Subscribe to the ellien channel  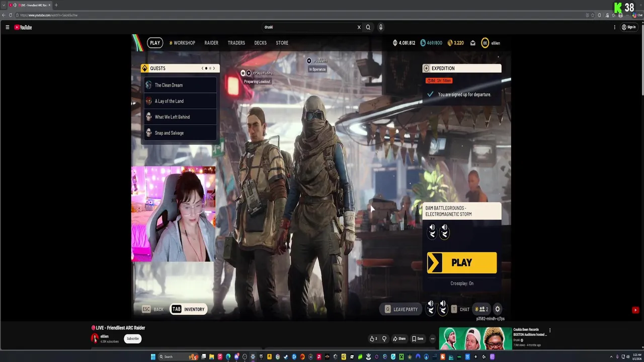(133, 338)
